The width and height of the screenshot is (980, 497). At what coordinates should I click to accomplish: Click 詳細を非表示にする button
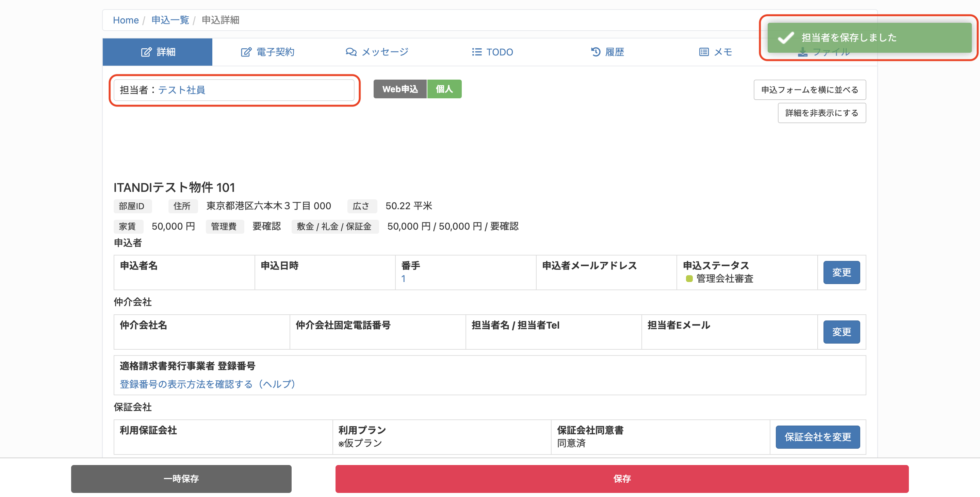[x=822, y=113]
